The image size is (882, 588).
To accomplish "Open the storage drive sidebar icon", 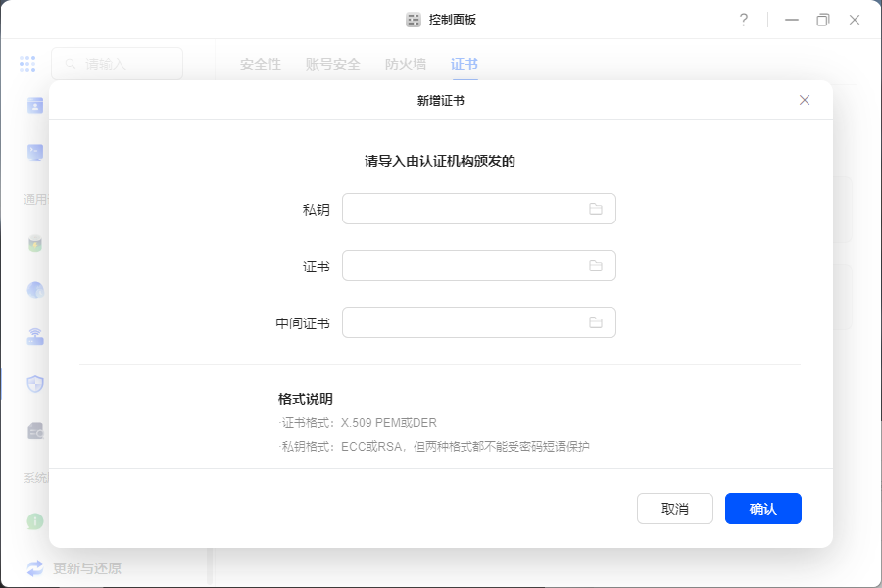I will (35, 431).
